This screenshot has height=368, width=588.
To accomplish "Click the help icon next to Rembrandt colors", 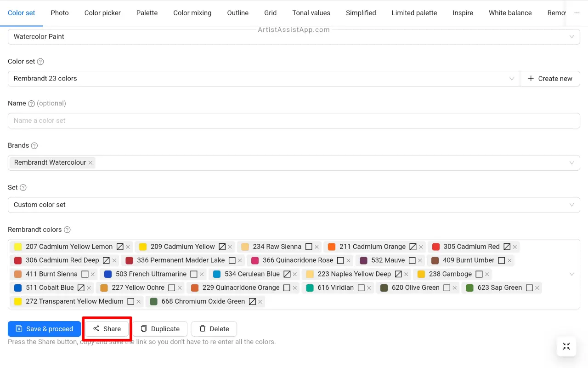I will pos(67,230).
